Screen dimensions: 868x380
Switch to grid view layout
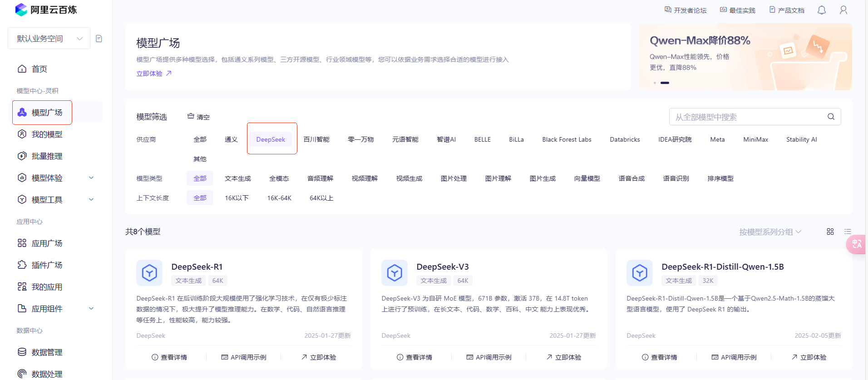(830, 232)
